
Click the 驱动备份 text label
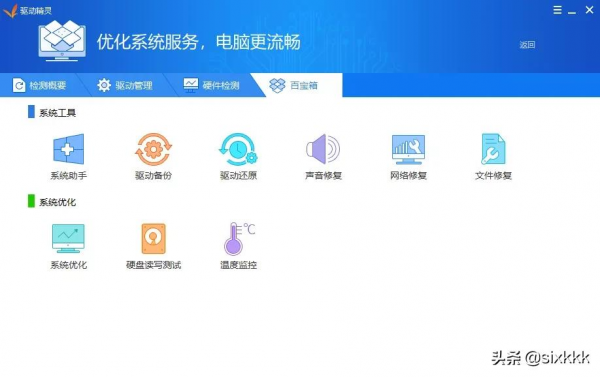(x=153, y=176)
